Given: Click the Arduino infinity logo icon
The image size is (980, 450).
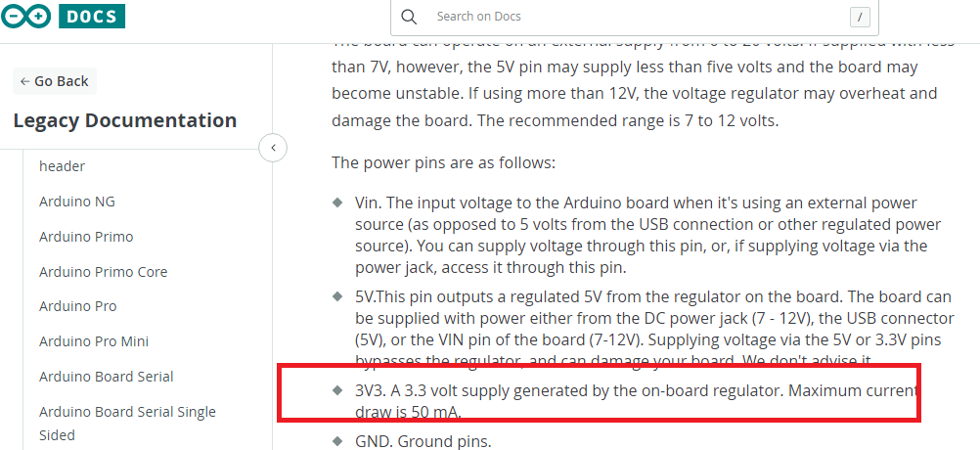Looking at the screenshot, I should pos(25,17).
